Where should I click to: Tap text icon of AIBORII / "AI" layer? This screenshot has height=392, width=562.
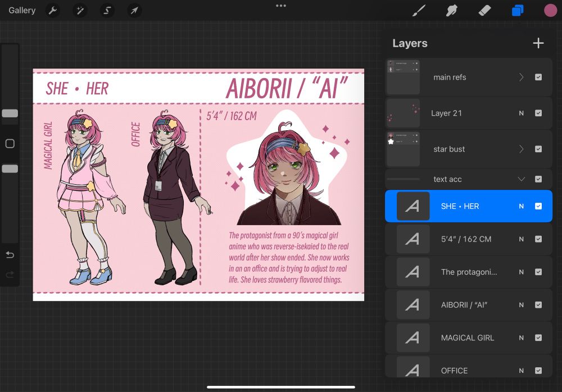tap(413, 305)
